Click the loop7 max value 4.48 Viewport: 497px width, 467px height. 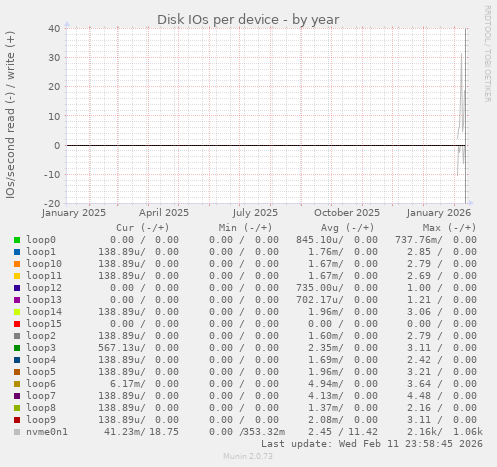(x=419, y=396)
